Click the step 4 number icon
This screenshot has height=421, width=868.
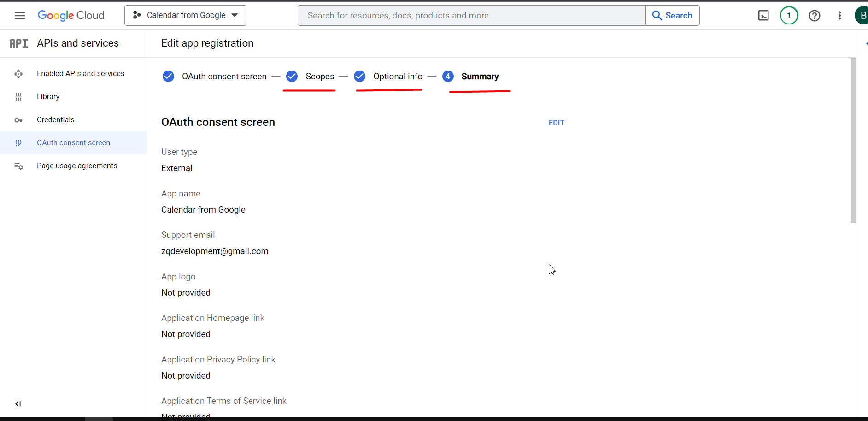448,77
